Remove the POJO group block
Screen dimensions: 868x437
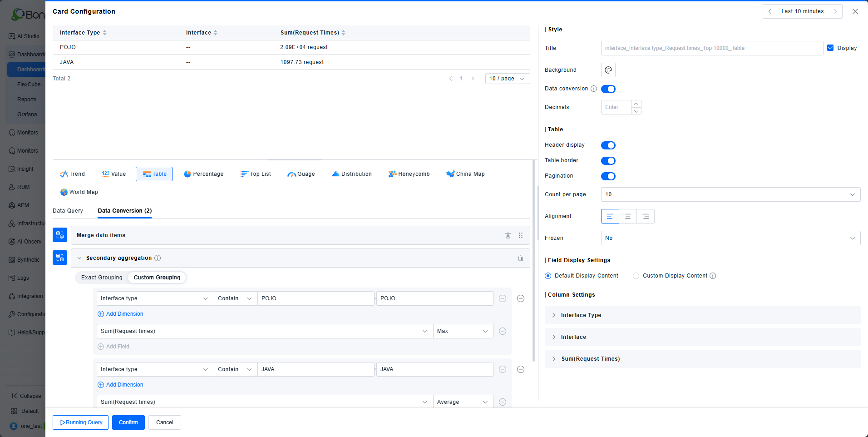point(521,298)
